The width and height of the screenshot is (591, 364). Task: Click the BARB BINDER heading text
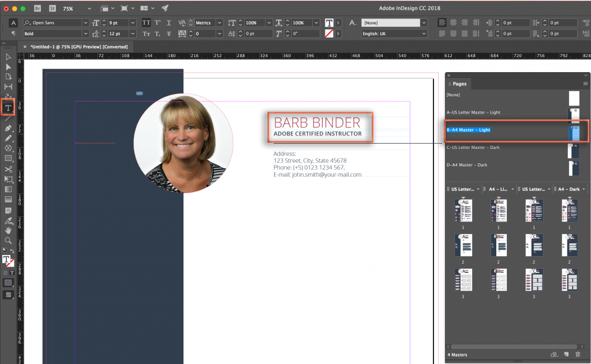pyautogui.click(x=317, y=122)
